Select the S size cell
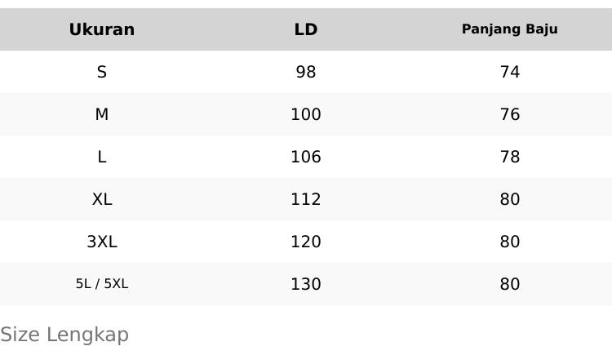 click(x=101, y=72)
